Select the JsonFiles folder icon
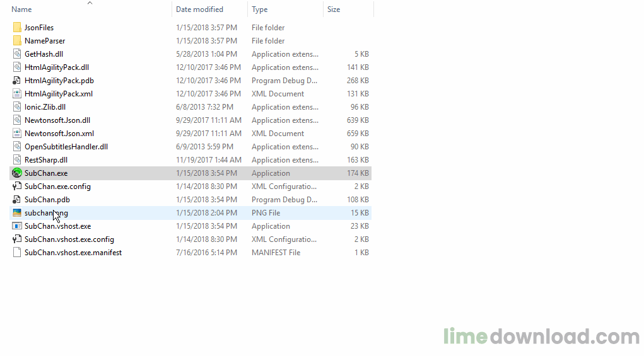The width and height of the screenshot is (644, 356). pos(17,28)
